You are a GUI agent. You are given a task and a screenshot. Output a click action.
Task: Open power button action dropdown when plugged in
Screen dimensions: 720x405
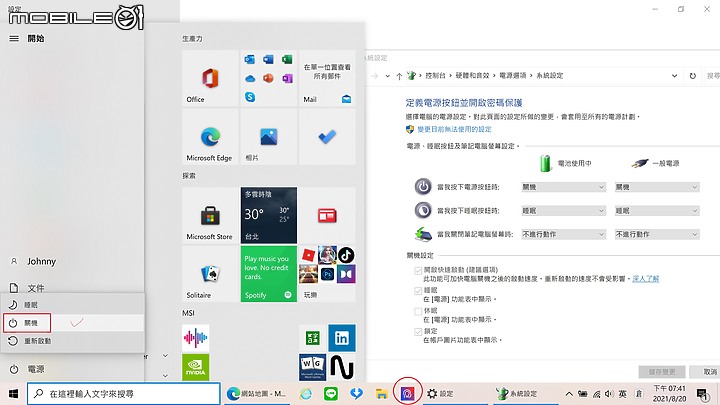point(657,187)
